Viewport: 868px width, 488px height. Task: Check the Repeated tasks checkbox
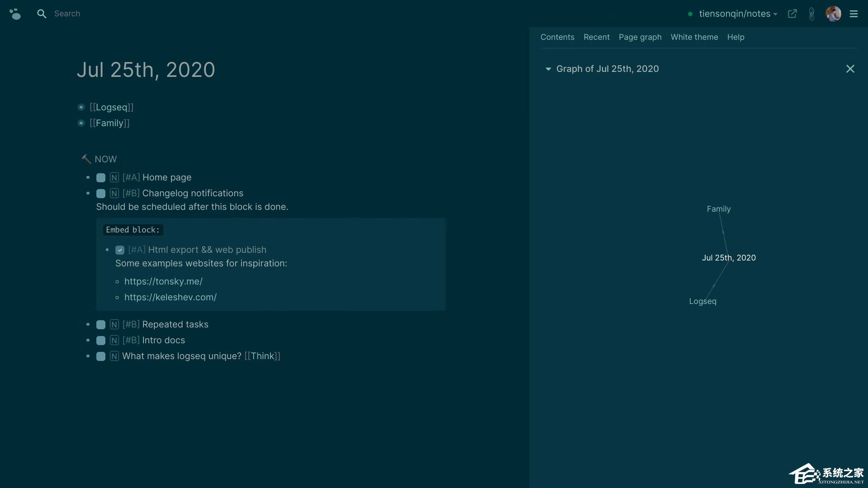click(x=101, y=325)
